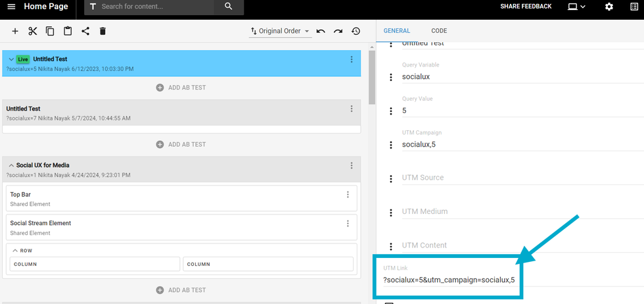
Task: Click the share icon in toolbar
Action: pos(85,31)
